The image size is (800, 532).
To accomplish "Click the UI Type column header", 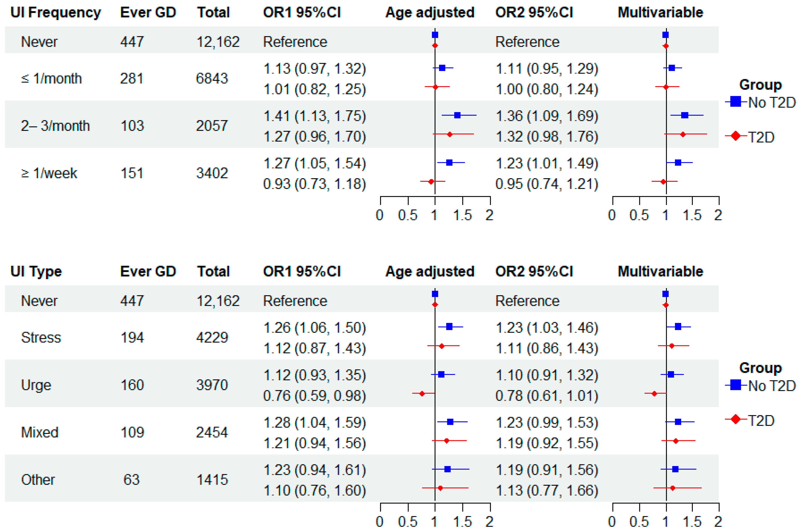I will pos(36,271).
